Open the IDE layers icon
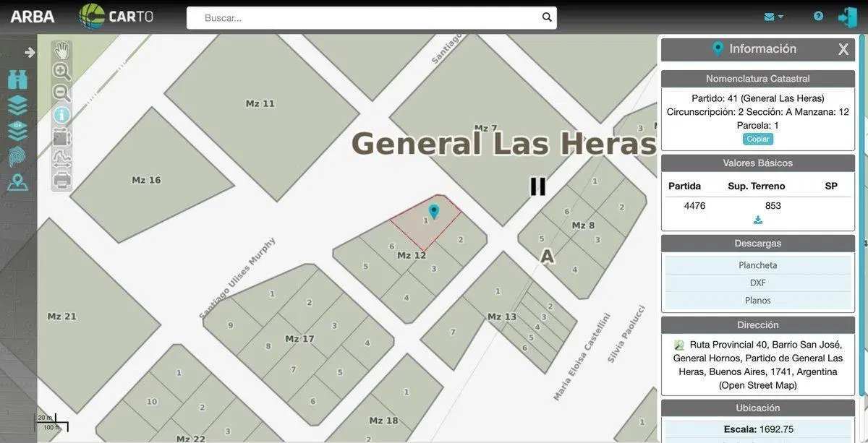The image size is (868, 443). tap(18, 131)
